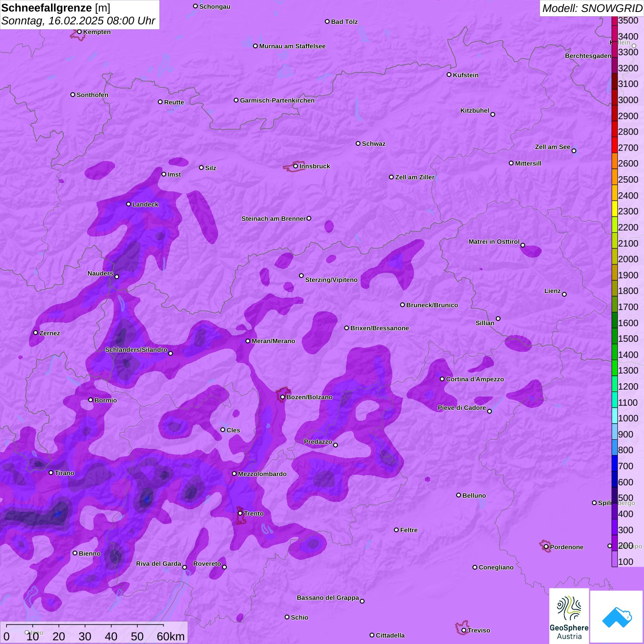This screenshot has height=644, width=644.
Task: Select the Predazzo marker dot
Action: [x=335, y=445]
